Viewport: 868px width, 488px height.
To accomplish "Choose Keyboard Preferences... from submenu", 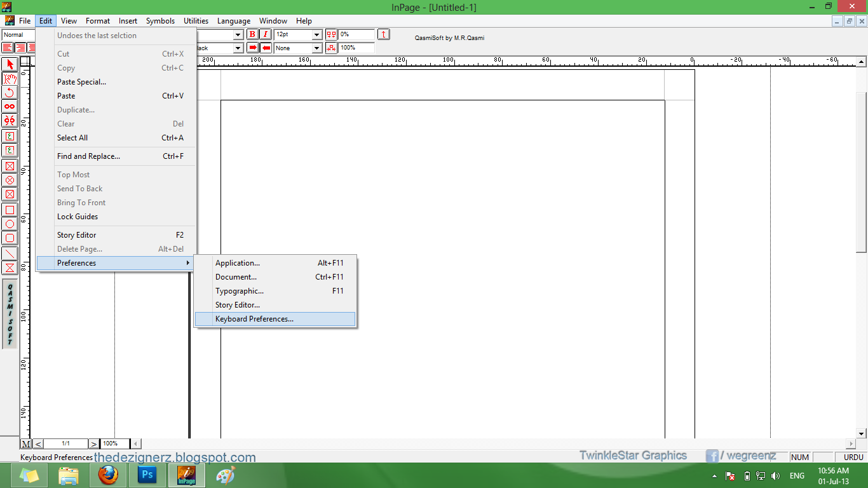I will click(x=275, y=319).
